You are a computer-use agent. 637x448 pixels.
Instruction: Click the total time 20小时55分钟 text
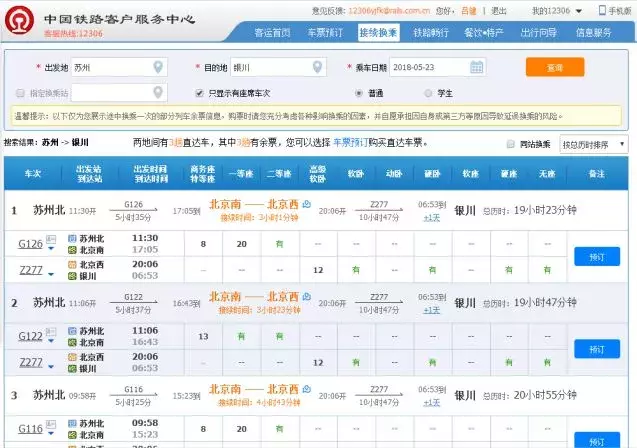click(x=545, y=395)
